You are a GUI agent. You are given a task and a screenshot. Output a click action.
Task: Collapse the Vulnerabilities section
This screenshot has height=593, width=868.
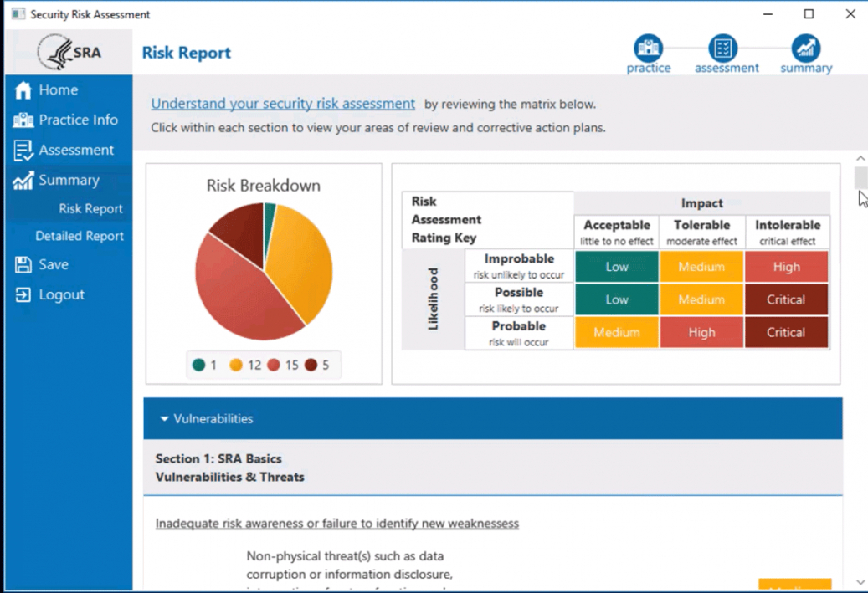click(x=164, y=419)
